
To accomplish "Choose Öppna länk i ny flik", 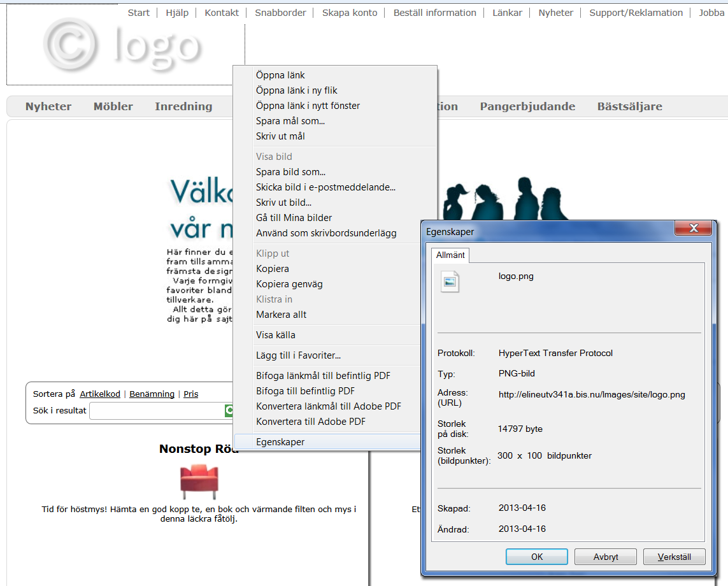I will click(x=335, y=90).
